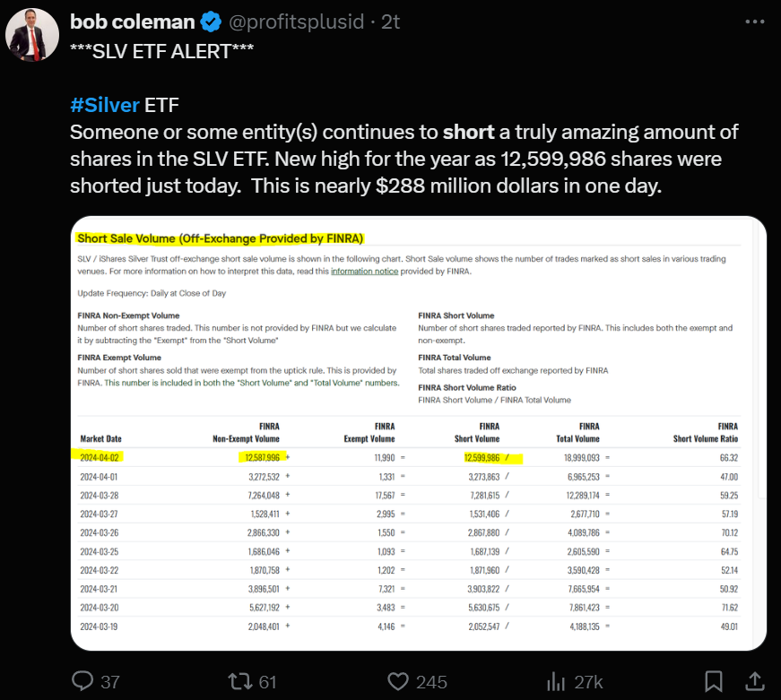The height and width of the screenshot is (700, 781).
Task: View analytics via bar chart icon
Action: point(556,681)
